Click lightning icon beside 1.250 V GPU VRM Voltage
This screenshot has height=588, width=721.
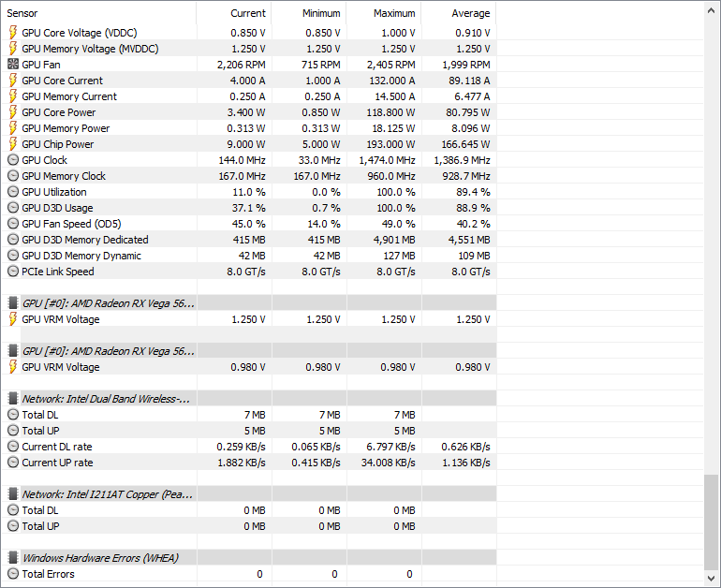(x=13, y=319)
